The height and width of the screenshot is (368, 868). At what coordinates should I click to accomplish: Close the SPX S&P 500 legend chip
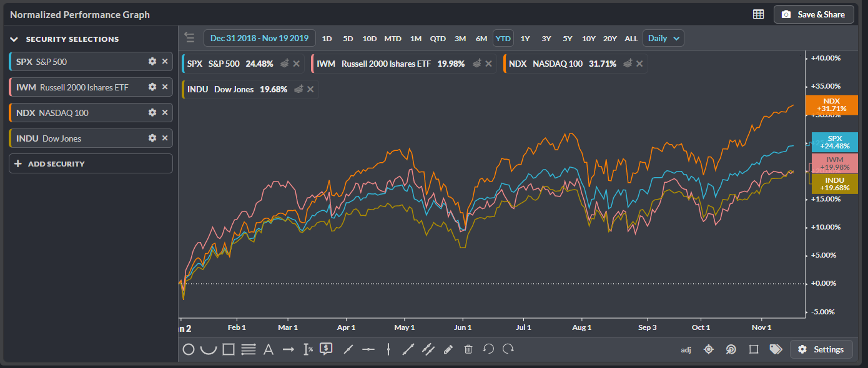coord(296,64)
